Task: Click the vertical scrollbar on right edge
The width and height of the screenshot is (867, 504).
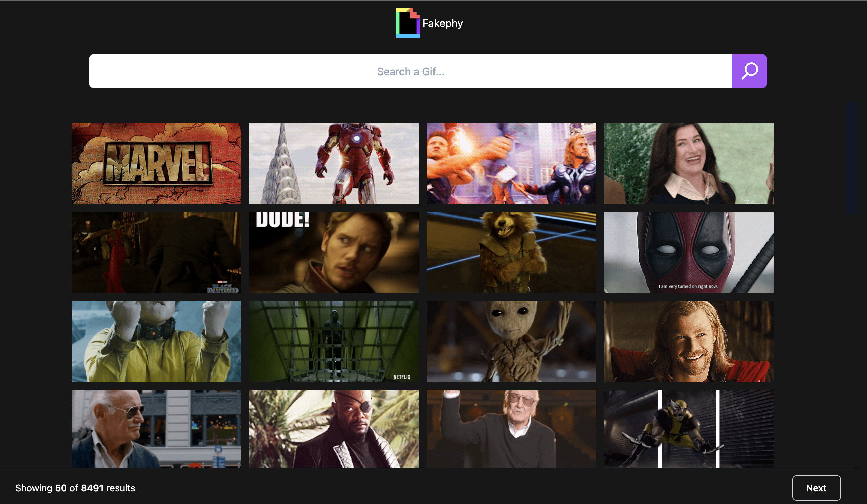Action: point(851,158)
